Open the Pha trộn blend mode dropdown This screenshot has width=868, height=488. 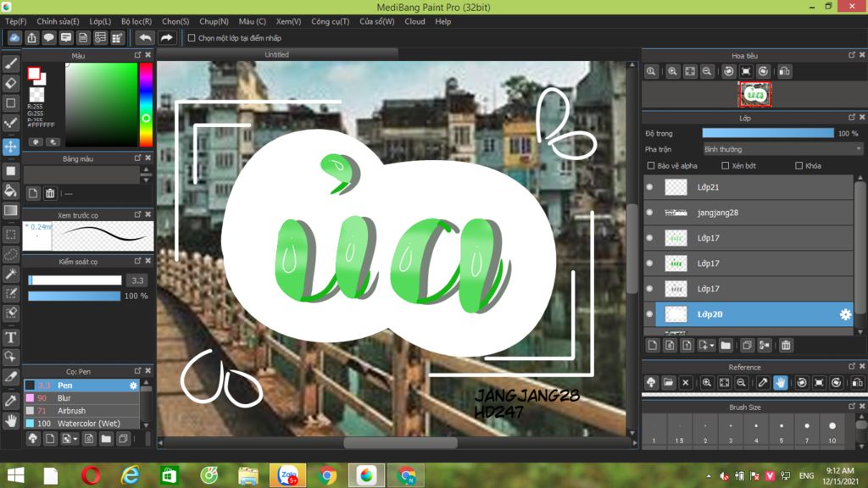click(x=782, y=149)
